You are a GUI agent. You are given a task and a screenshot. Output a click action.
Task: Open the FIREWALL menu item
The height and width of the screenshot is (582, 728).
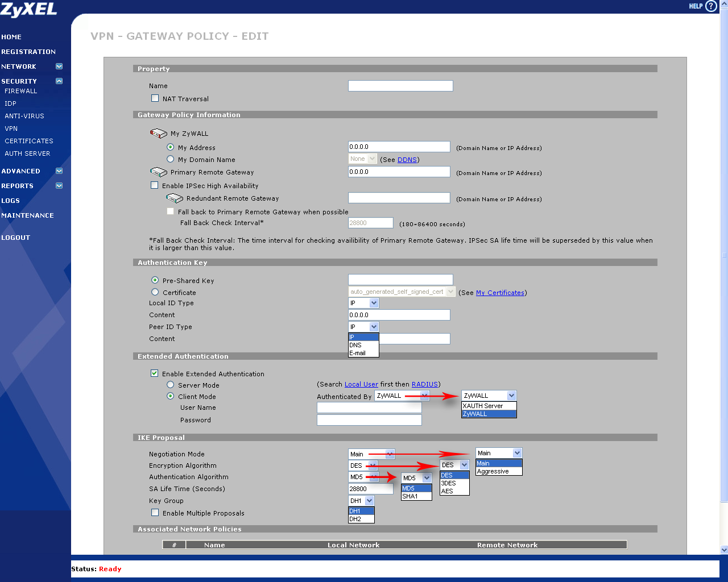[21, 91]
